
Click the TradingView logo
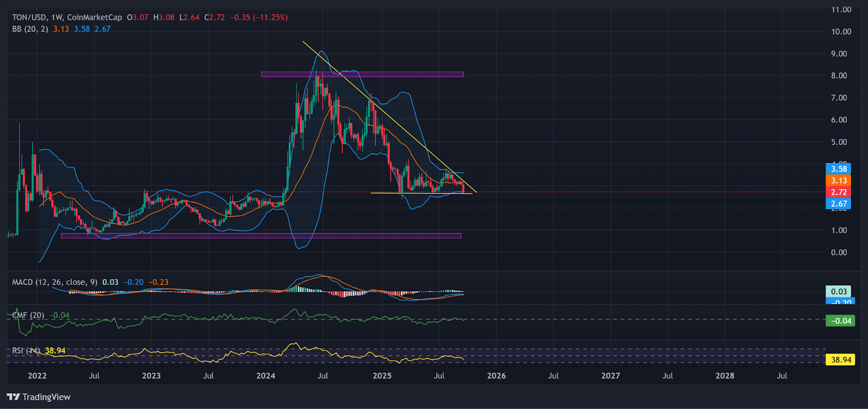pos(39,397)
